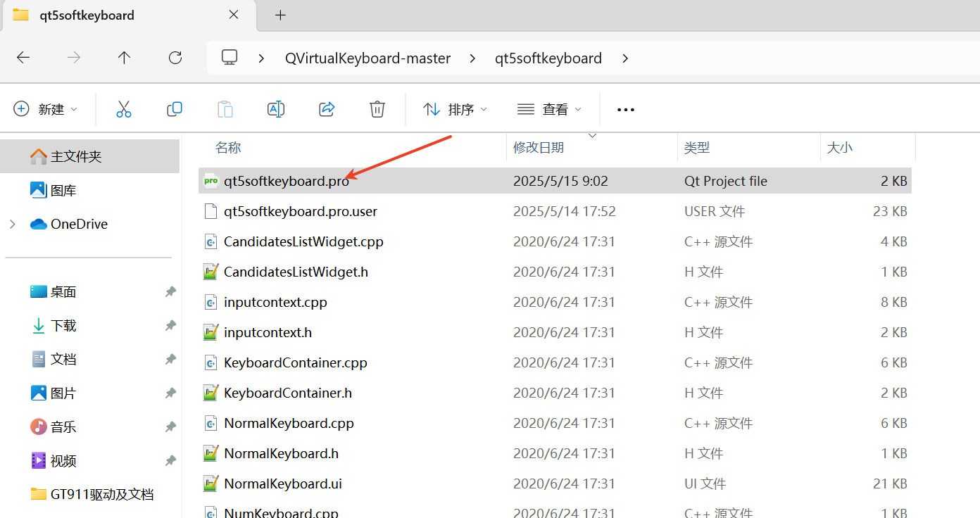Click the 23 KB size cell
This screenshot has width=980, height=518.
[x=888, y=211]
